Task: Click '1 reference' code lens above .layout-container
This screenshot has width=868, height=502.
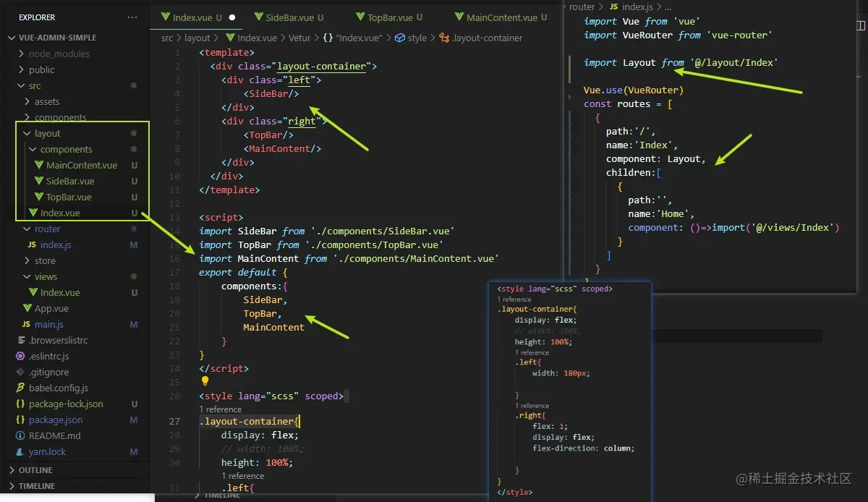Action: [x=221, y=409]
